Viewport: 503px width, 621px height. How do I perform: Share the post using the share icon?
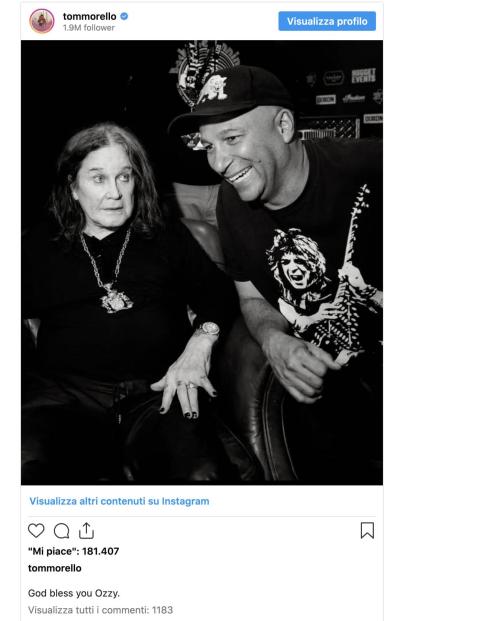coord(86,531)
